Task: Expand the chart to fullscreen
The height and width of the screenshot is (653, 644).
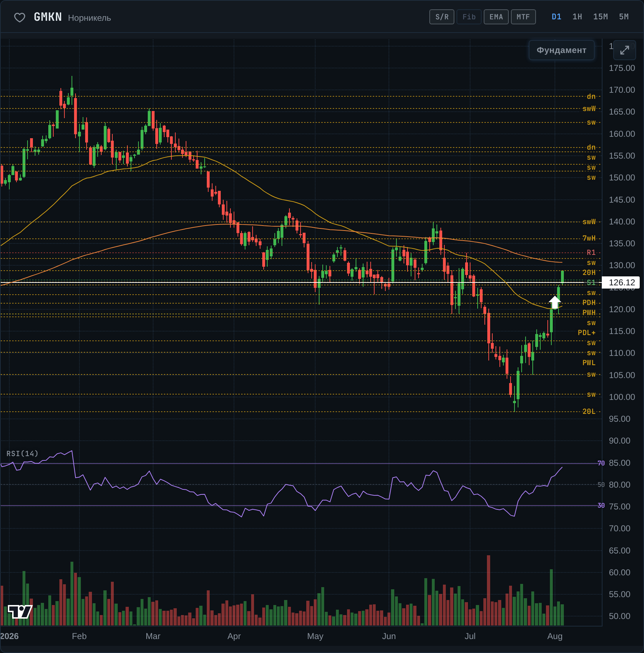Action: pos(625,50)
